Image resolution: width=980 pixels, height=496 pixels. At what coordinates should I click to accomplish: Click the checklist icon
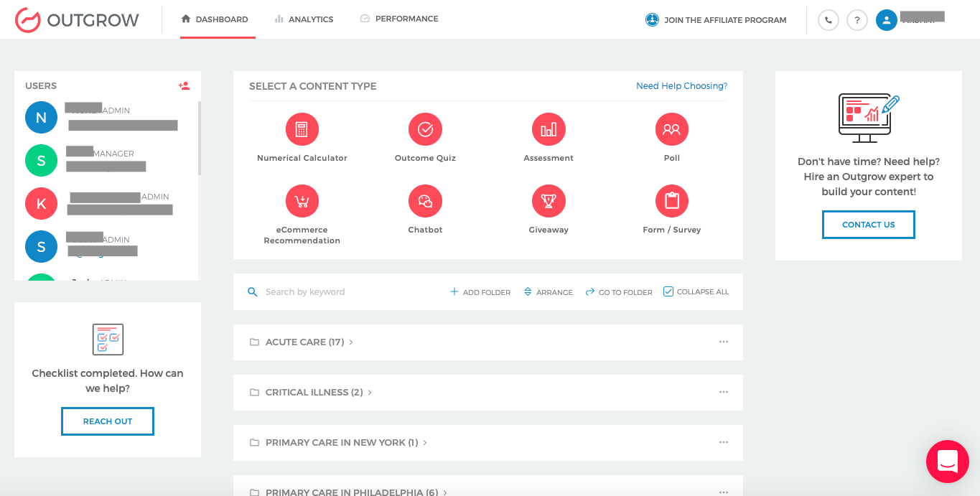point(108,340)
